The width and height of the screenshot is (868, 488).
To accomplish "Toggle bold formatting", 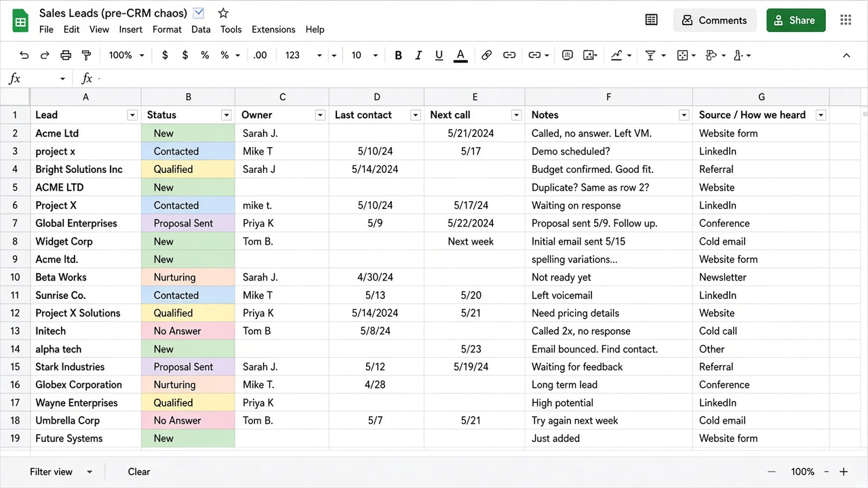I will tap(398, 56).
